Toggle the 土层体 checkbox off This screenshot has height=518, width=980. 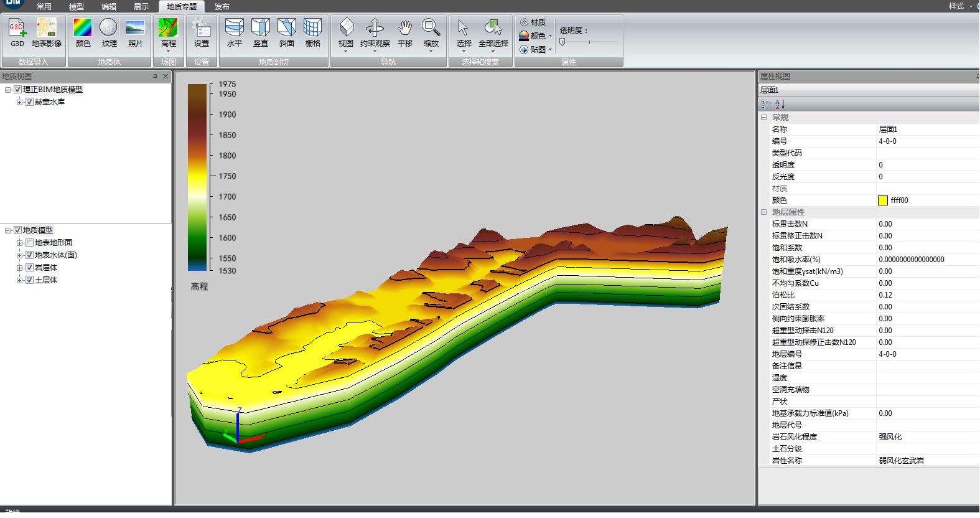tap(29, 280)
